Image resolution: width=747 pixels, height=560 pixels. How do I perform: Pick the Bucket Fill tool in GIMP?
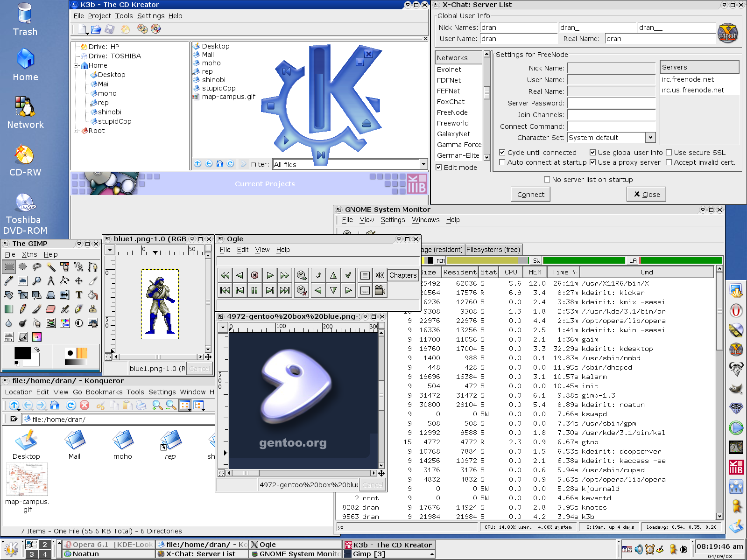click(x=93, y=295)
